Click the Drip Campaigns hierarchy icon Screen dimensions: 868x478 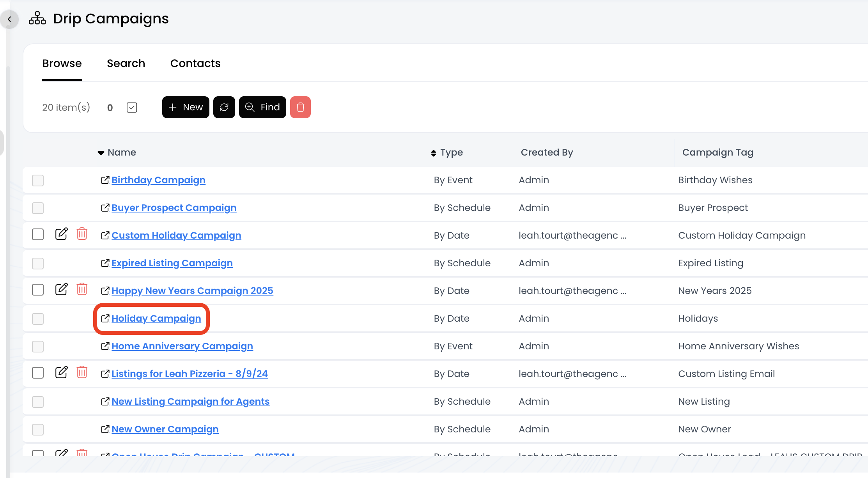37,18
